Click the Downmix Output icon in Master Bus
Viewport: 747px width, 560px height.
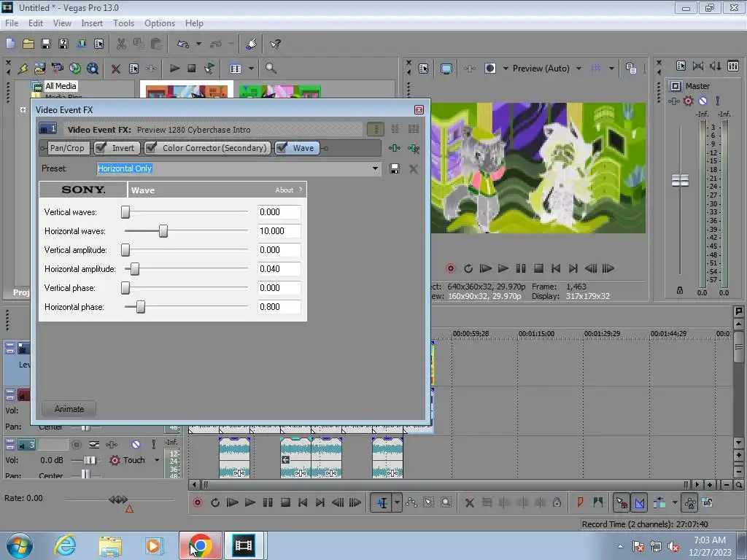click(698, 66)
